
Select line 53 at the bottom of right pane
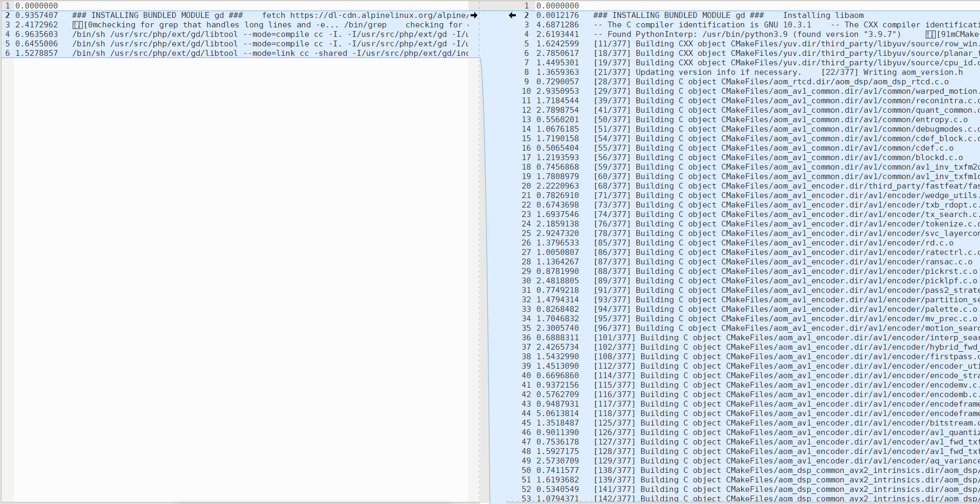point(738,499)
